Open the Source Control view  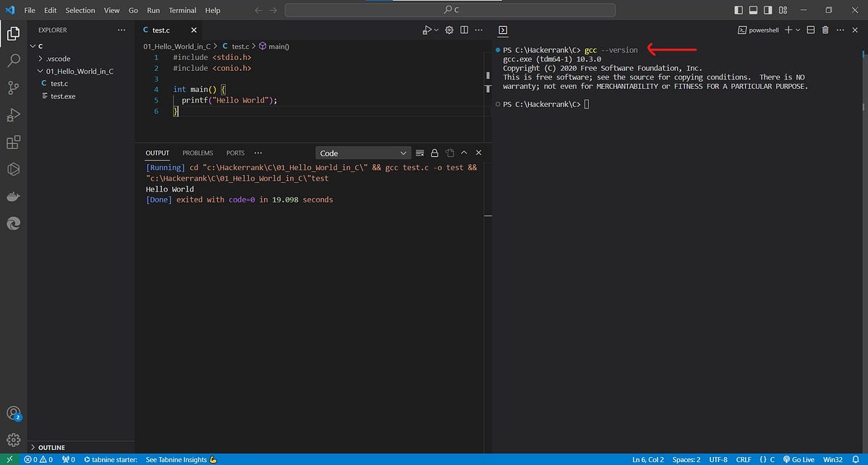(x=13, y=88)
